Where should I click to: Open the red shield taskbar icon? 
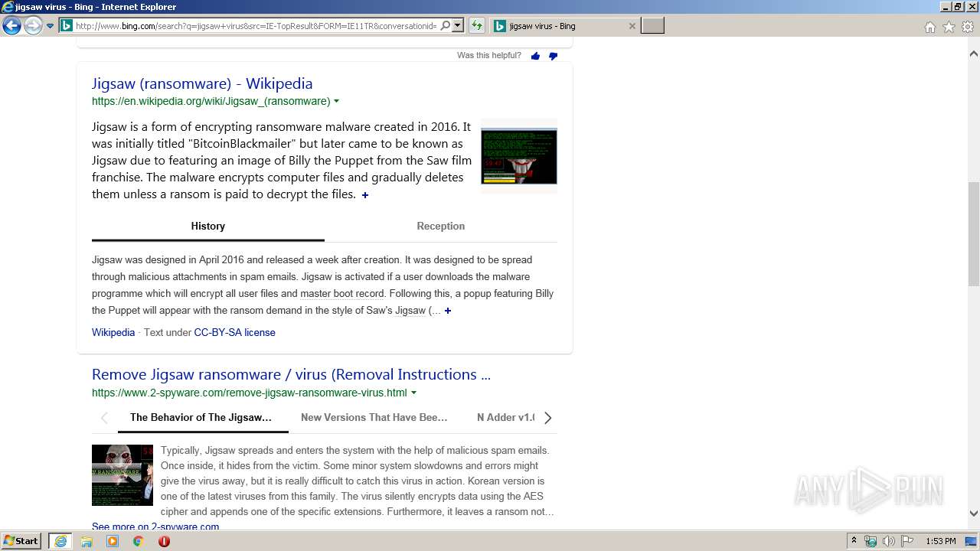pyautogui.click(x=164, y=541)
